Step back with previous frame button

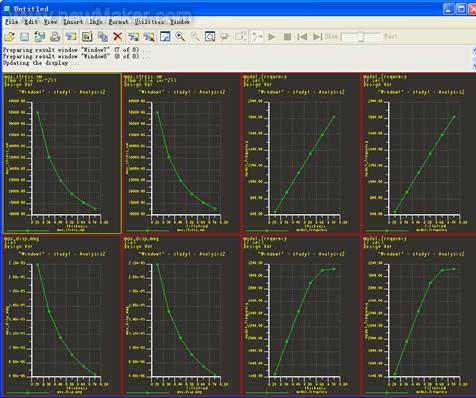(302, 36)
